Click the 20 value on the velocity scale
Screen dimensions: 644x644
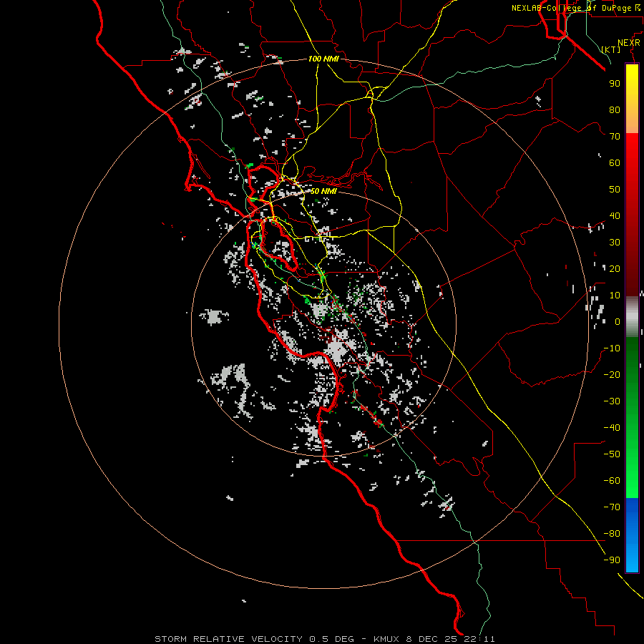click(615, 268)
